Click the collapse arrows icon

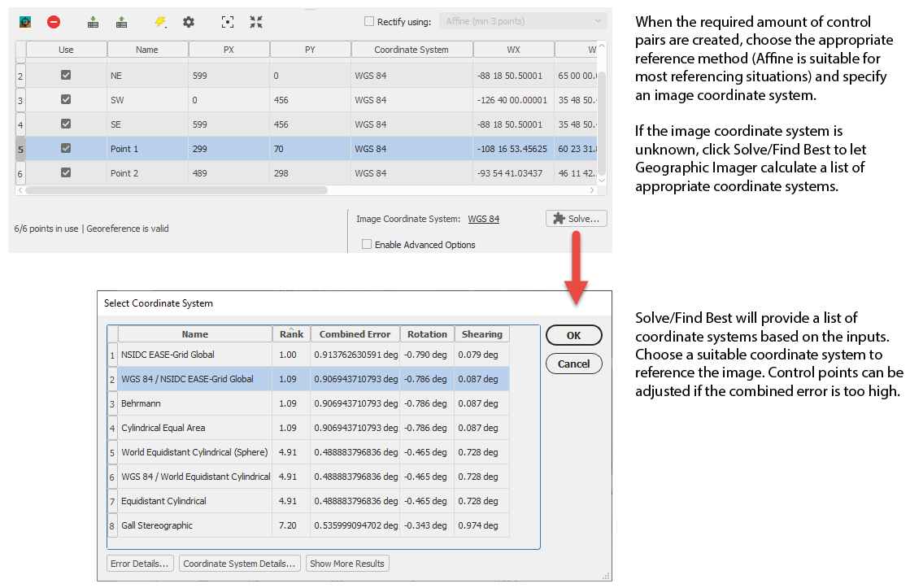(256, 22)
